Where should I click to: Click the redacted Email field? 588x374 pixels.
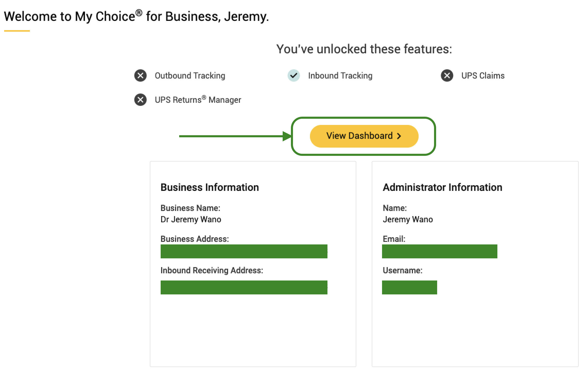(x=440, y=251)
